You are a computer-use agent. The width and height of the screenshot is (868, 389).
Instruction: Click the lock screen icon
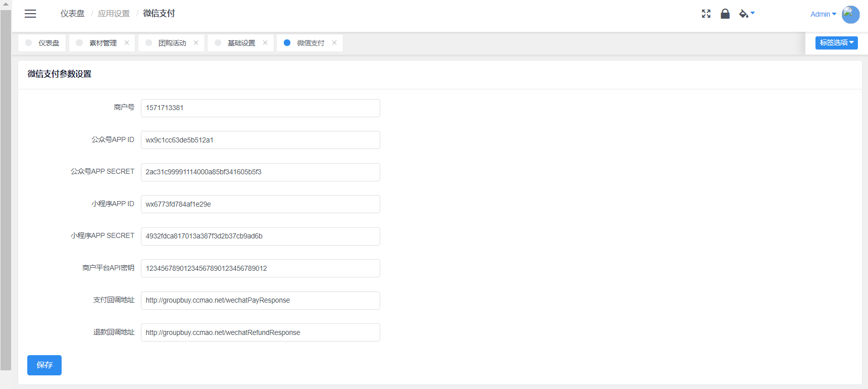coord(725,14)
